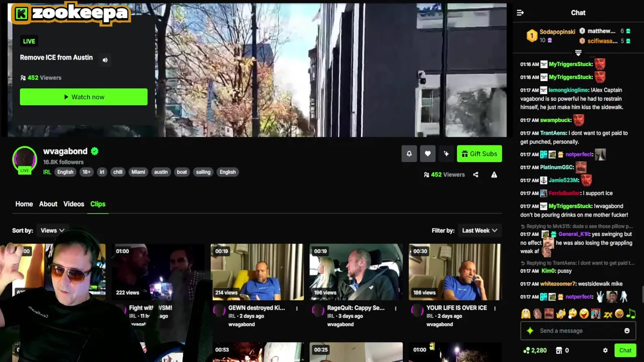Click the sailing tag
The image size is (644, 362).
pyautogui.click(x=203, y=172)
